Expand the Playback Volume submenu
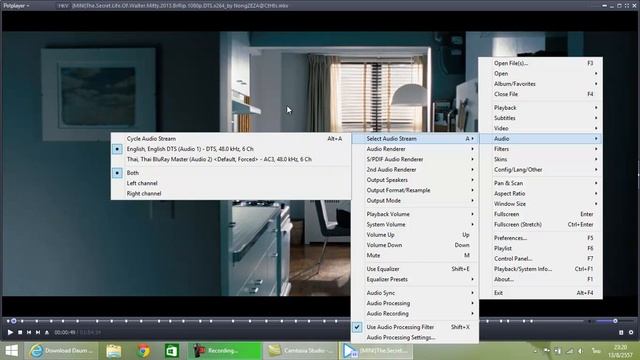Screen dimensions: 640x360 [x=415, y=214]
